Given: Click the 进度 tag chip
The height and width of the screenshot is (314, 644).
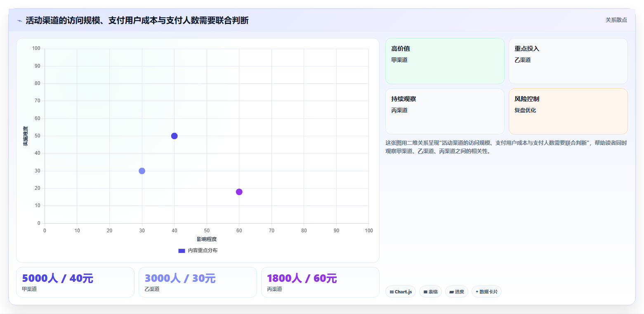Looking at the screenshot, I should (x=457, y=292).
